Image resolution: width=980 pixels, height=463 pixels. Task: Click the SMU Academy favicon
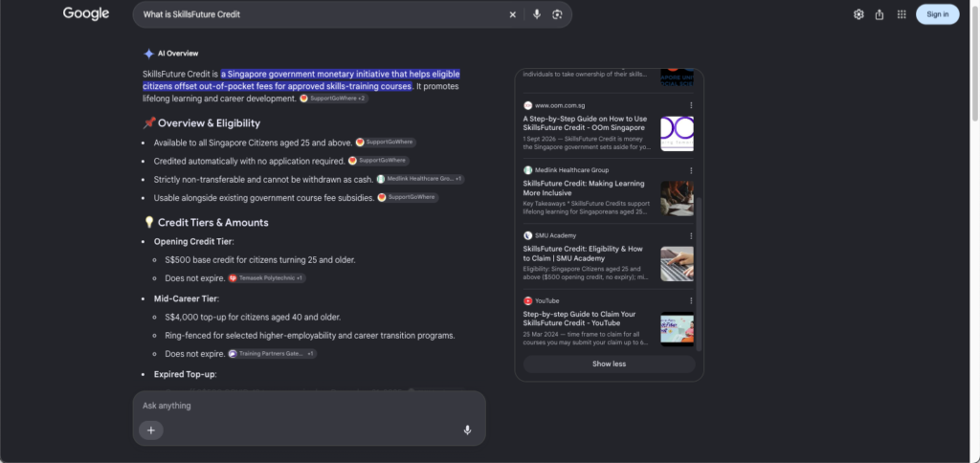[528, 236]
